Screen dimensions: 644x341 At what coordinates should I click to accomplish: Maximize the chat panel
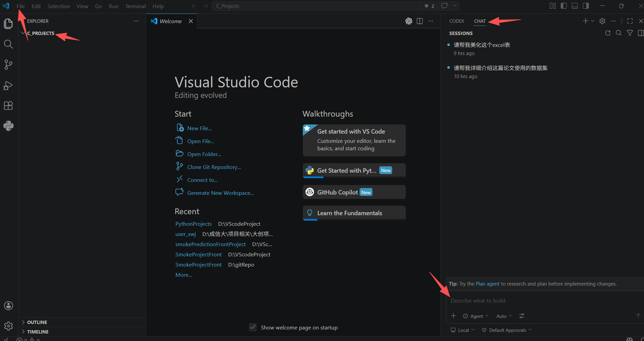click(x=630, y=21)
